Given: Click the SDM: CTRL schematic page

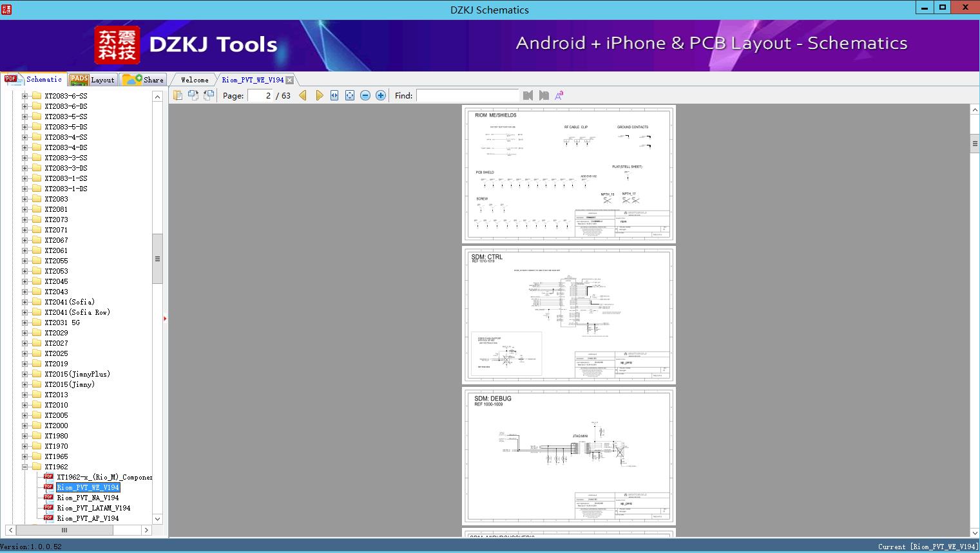Looking at the screenshot, I should click(569, 315).
